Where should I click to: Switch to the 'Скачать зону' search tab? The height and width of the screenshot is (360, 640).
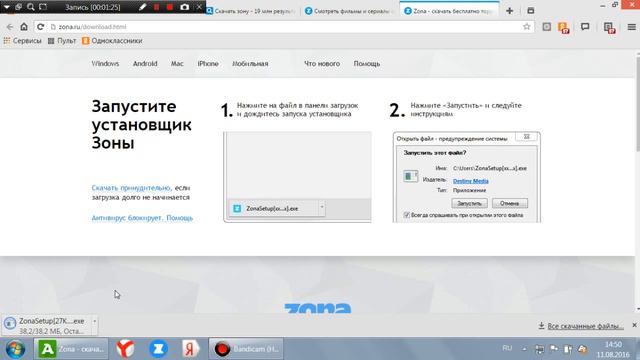[x=252, y=11]
